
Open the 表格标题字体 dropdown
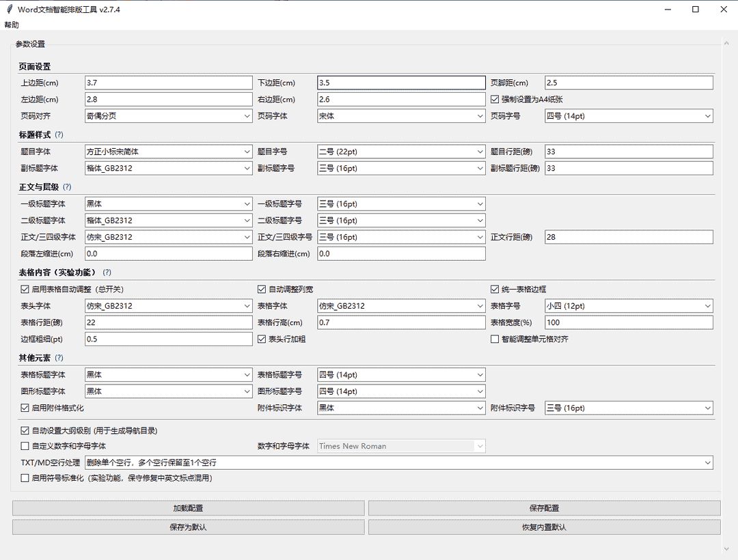[x=169, y=375]
